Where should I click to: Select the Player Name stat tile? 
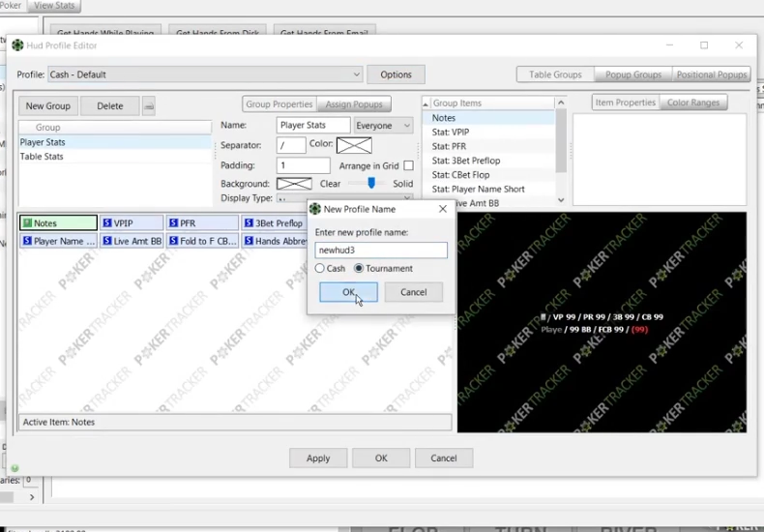tap(58, 241)
